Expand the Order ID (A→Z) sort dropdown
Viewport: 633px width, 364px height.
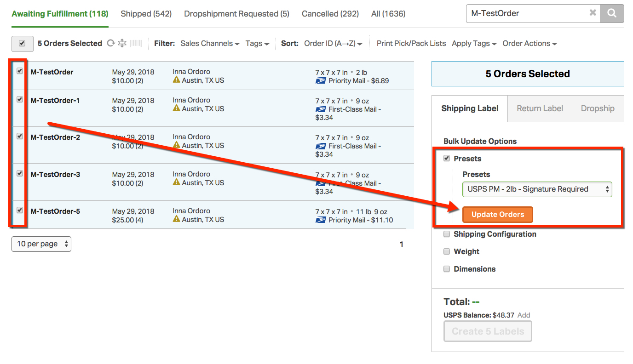333,43
